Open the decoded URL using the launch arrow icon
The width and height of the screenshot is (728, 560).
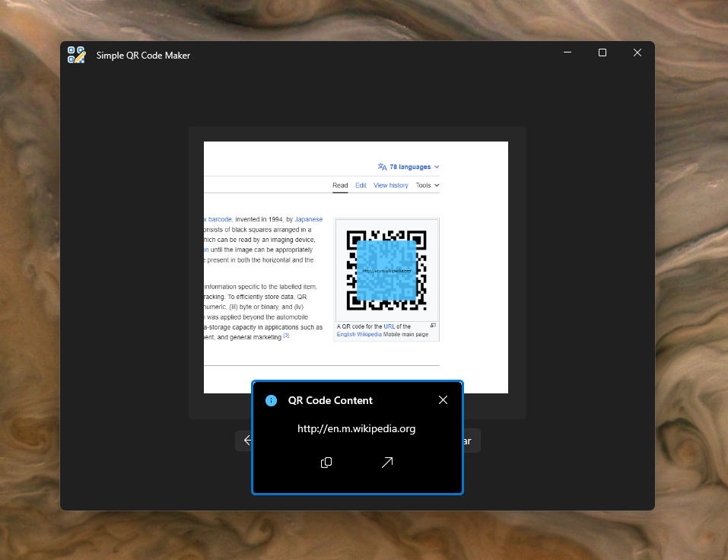click(x=386, y=462)
